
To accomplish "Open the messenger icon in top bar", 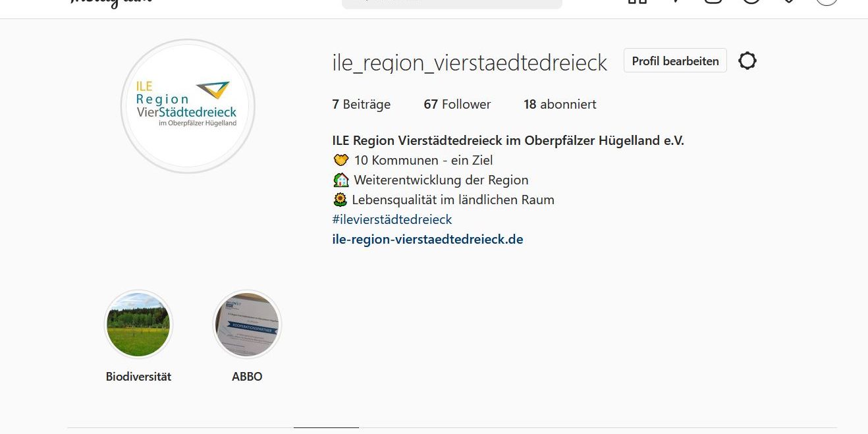I will (x=676, y=1).
